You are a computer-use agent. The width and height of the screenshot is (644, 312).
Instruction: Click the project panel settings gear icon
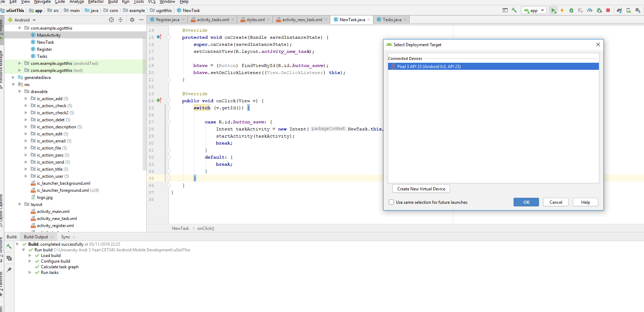[132, 20]
